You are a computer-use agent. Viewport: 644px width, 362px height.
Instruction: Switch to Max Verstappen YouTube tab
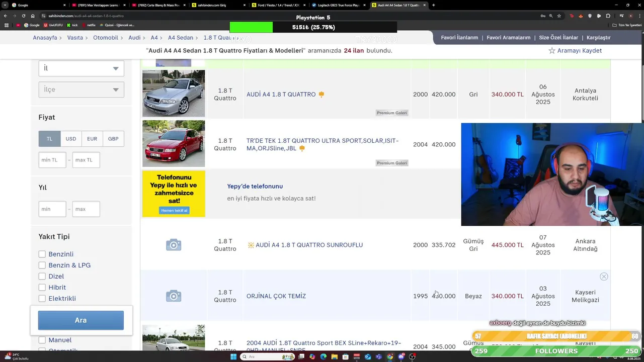coord(99,5)
